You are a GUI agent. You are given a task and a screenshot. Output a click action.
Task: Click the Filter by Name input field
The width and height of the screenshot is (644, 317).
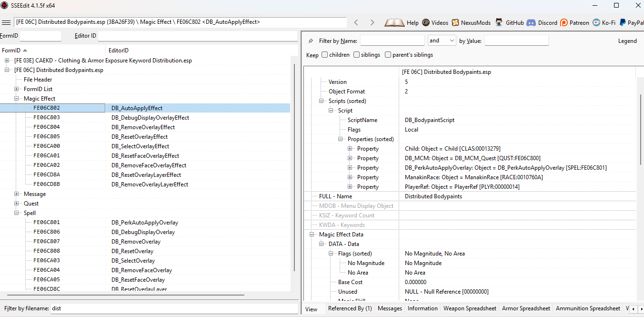pyautogui.click(x=392, y=41)
